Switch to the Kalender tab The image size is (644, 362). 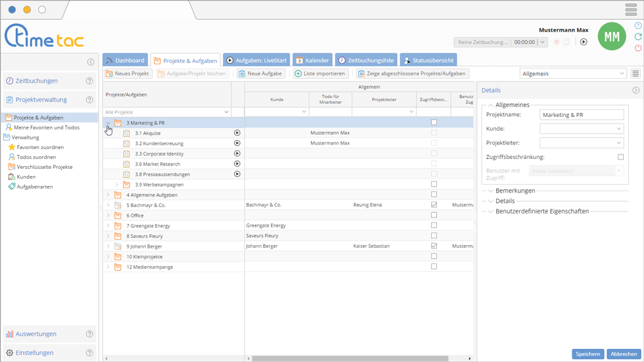(x=311, y=60)
